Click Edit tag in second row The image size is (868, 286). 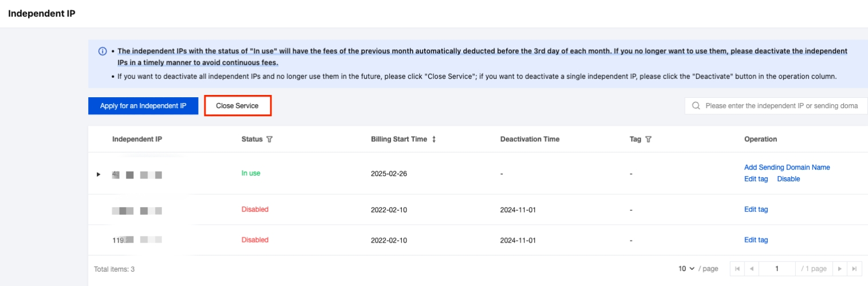coord(756,209)
